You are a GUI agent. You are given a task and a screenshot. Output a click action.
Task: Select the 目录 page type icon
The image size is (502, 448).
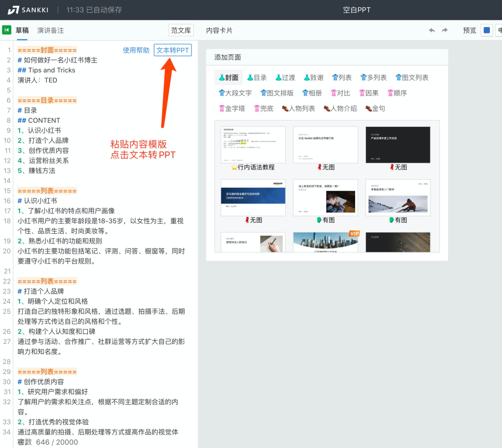point(258,77)
